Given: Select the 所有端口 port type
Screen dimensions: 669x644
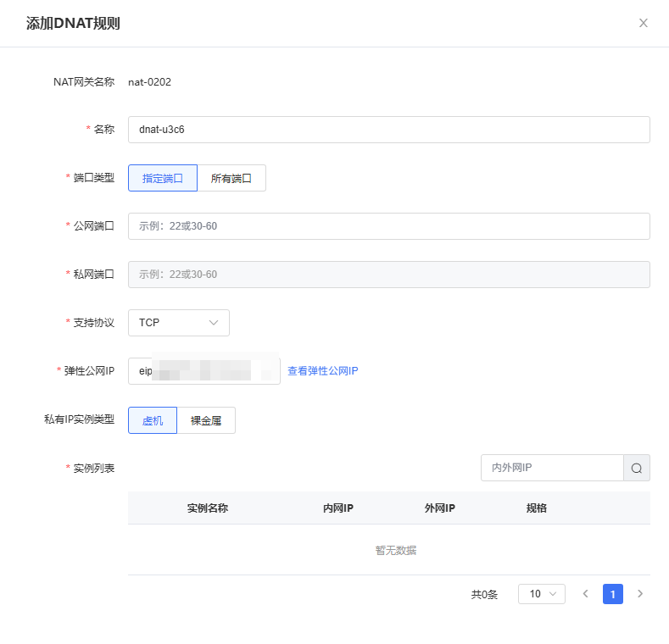Looking at the screenshot, I should coord(231,178).
